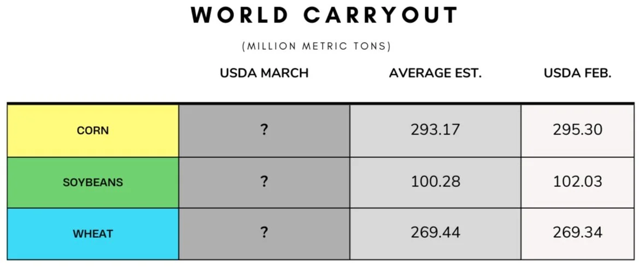The height and width of the screenshot is (270, 644).
Task: Select the yellow CORN row label
Action: [x=93, y=131]
